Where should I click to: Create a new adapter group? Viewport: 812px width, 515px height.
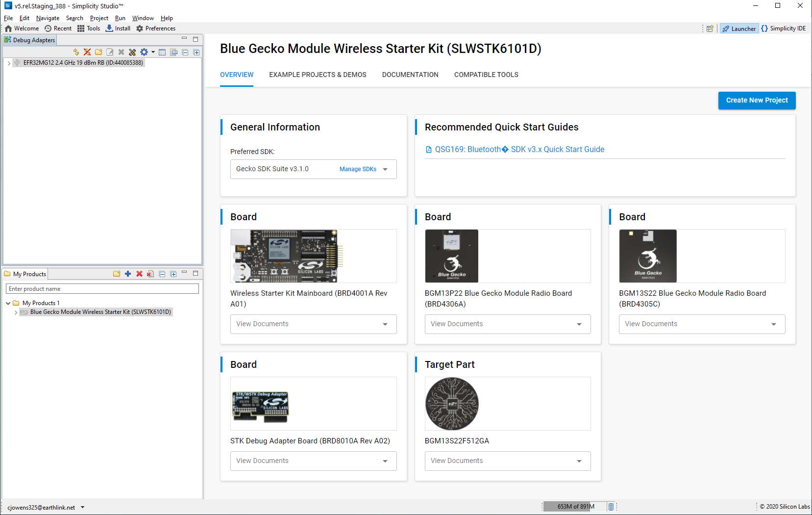(98, 52)
